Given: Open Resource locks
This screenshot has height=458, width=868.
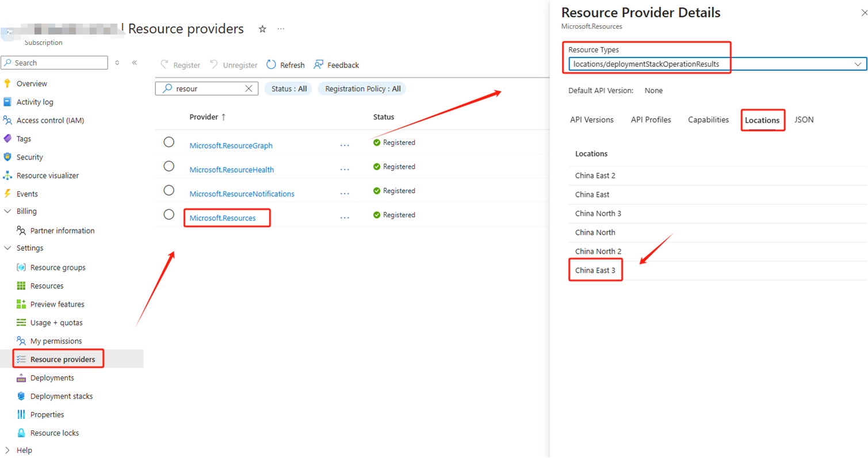Looking at the screenshot, I should pos(54,433).
